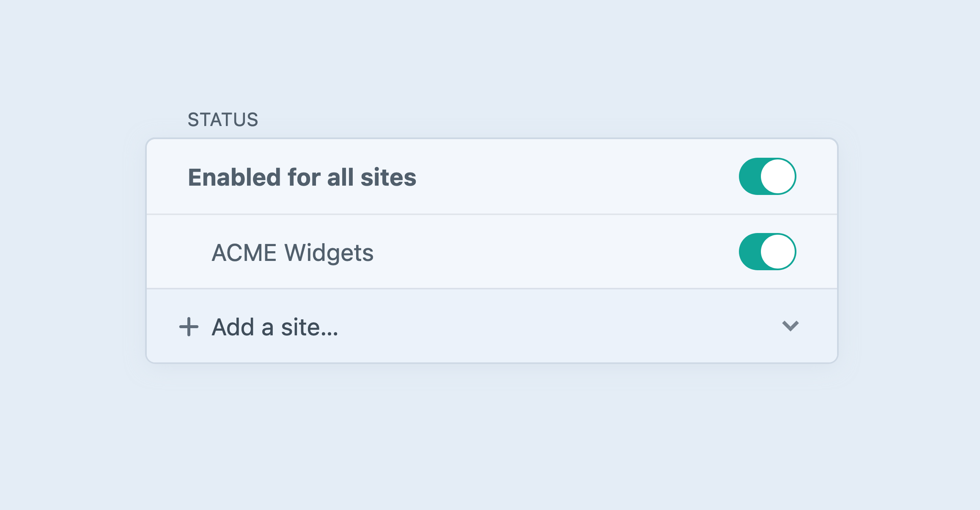
Task: Open the site selection dropdown
Action: point(791,326)
